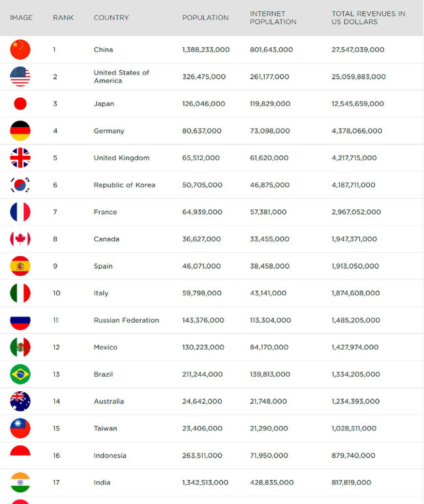Click the Brazil flag icon
Viewport: 424px width, 504px height.
[20, 374]
